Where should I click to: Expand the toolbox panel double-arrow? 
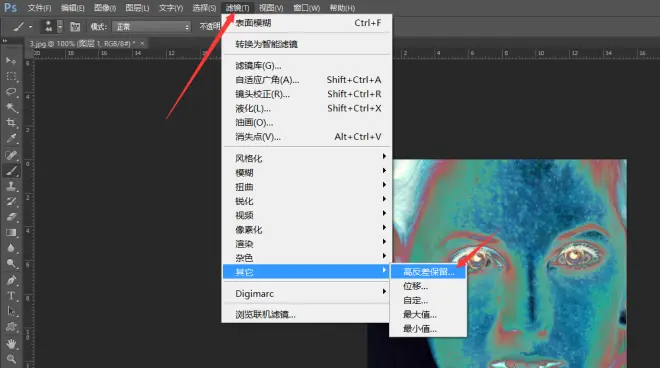tap(5, 41)
